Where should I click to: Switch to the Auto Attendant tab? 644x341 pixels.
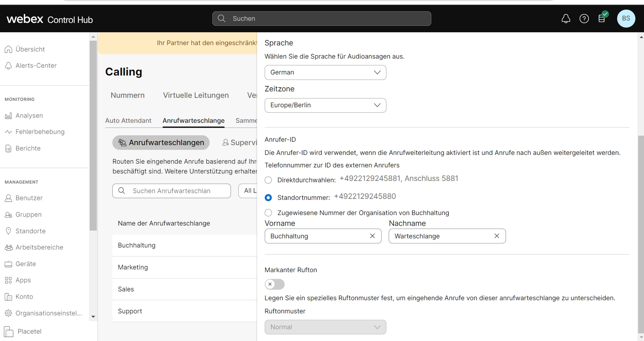[x=128, y=121]
